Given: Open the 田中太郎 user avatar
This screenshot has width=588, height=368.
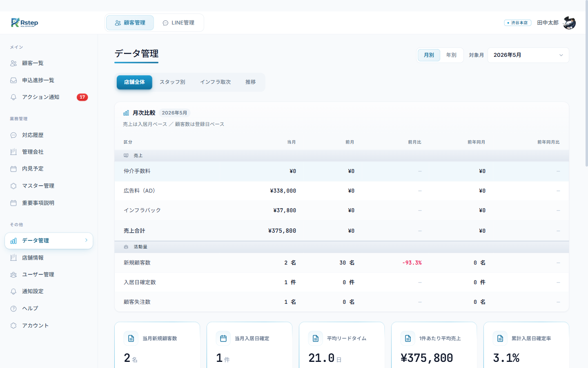Looking at the screenshot, I should [569, 23].
